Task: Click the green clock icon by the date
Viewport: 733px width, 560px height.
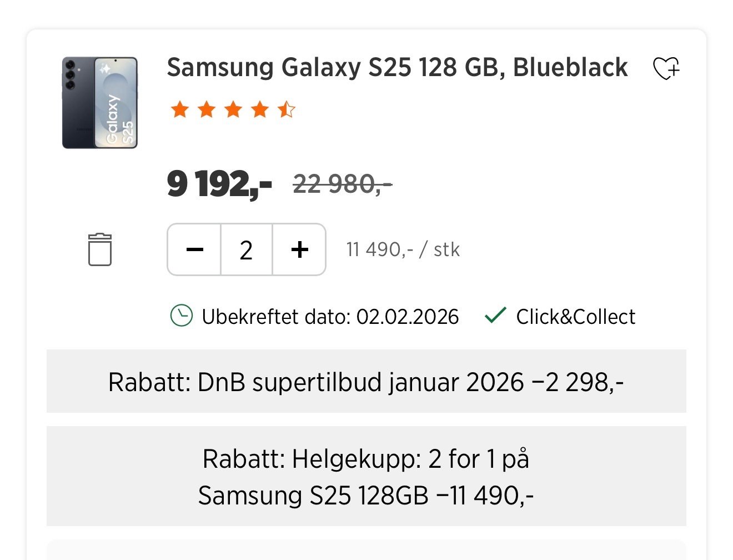Action: point(181,316)
